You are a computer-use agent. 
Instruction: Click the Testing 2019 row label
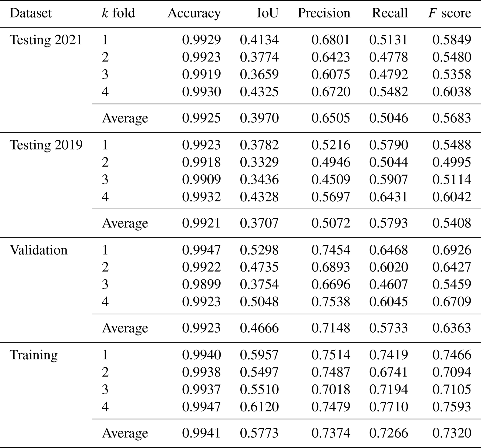(x=46, y=145)
